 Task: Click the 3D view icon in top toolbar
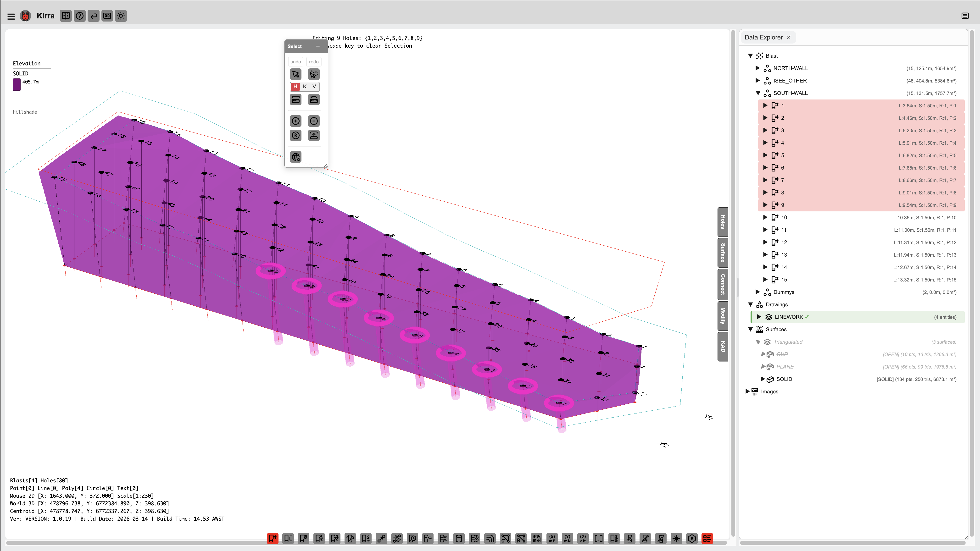tap(107, 16)
